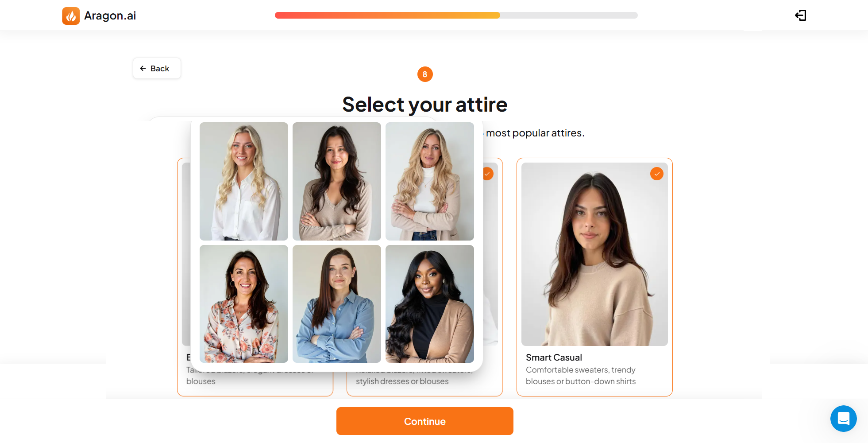Click the logout icon at top right
Image resolution: width=868 pixels, height=443 pixels.
pyautogui.click(x=800, y=16)
